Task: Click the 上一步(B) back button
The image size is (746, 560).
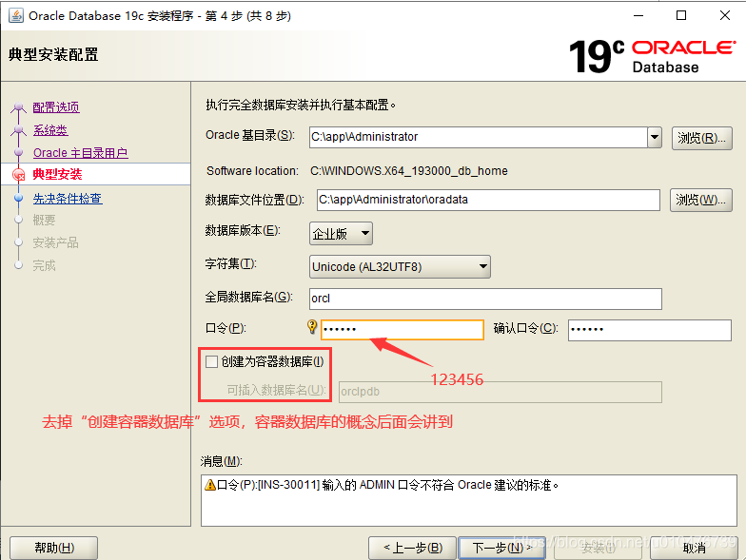Action: click(413, 548)
